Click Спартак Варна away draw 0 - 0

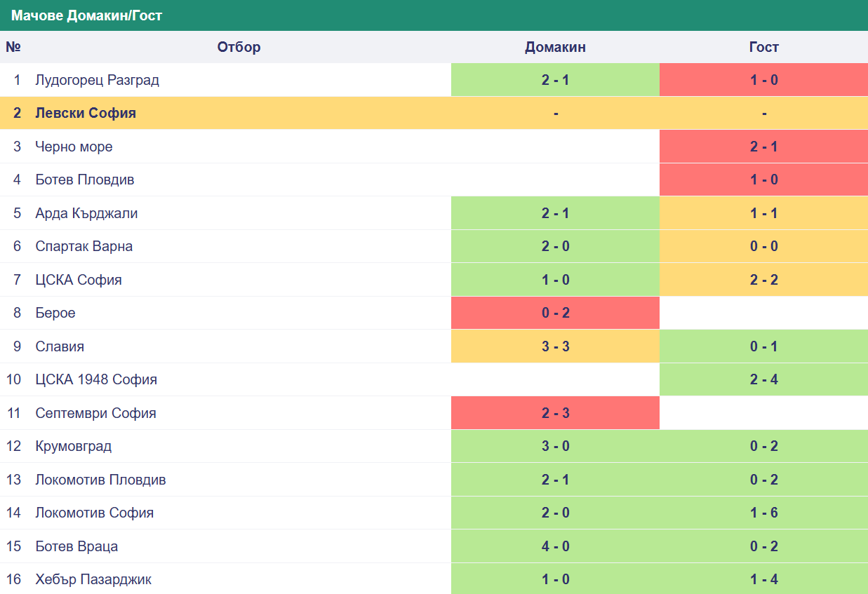(763, 246)
